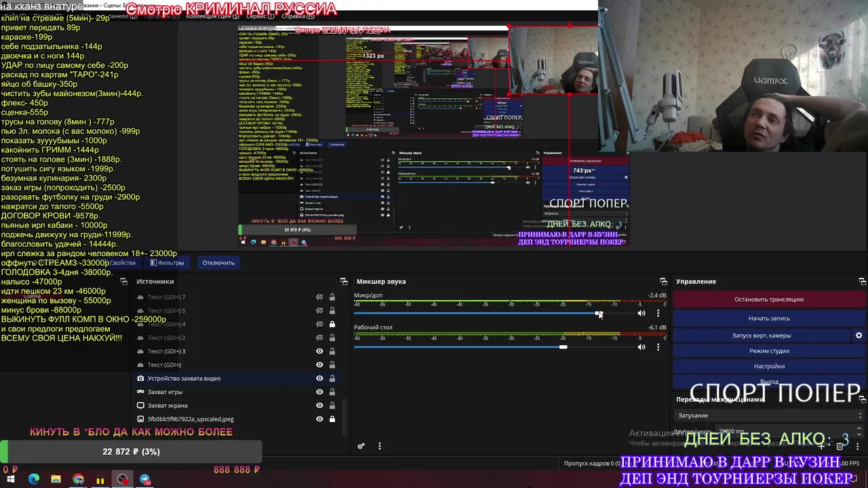The width and height of the screenshot is (868, 488).
Task: Show the hidden Текст (GDI+) 5 source
Action: pyautogui.click(x=319, y=310)
